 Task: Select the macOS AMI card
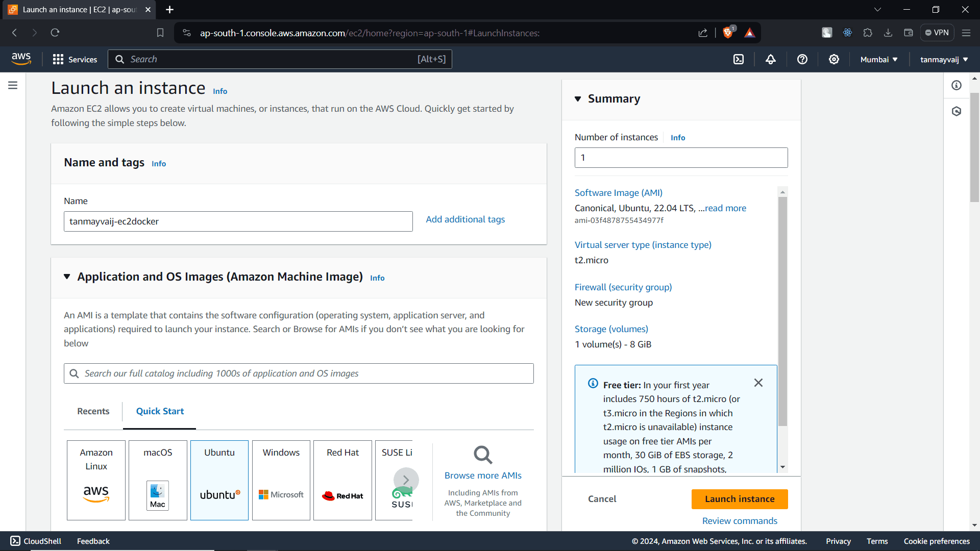pyautogui.click(x=158, y=480)
